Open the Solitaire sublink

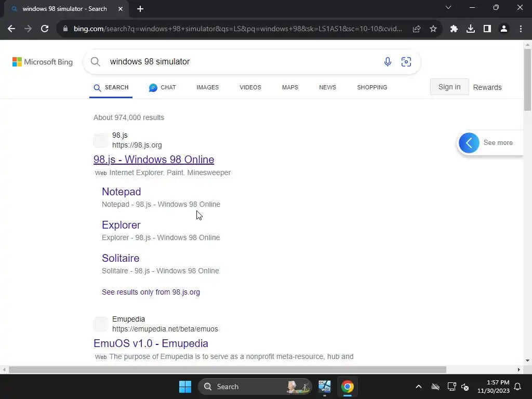[x=121, y=258]
